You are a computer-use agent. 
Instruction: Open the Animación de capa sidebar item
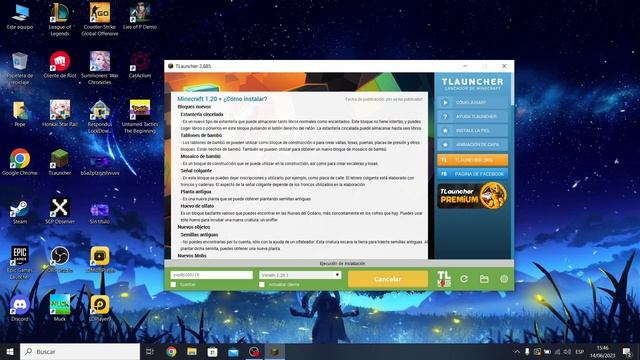click(472, 144)
